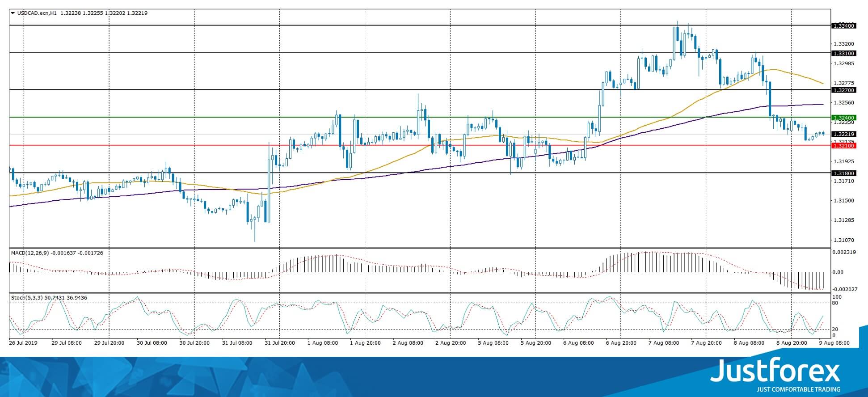Click the small triangle beside USDCAD.ecn,H1
The height and width of the screenshot is (397, 868).
click(x=13, y=13)
